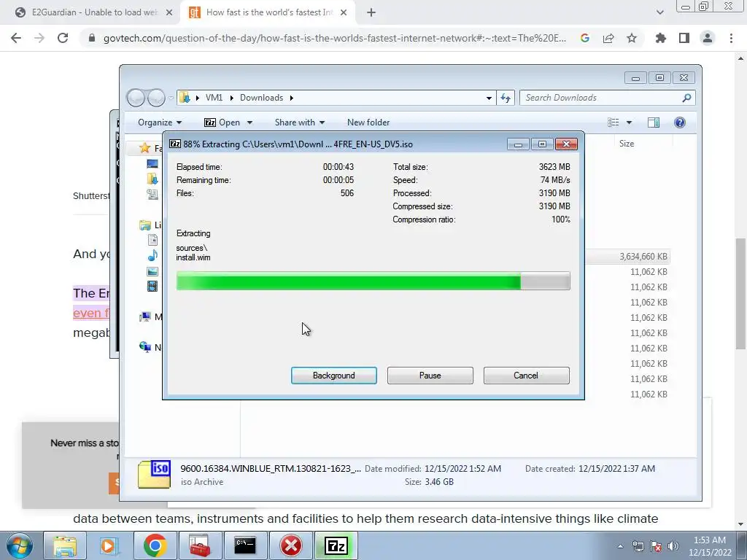Click the Action Center flag icon
The height and width of the screenshot is (560, 747).
[x=656, y=546]
